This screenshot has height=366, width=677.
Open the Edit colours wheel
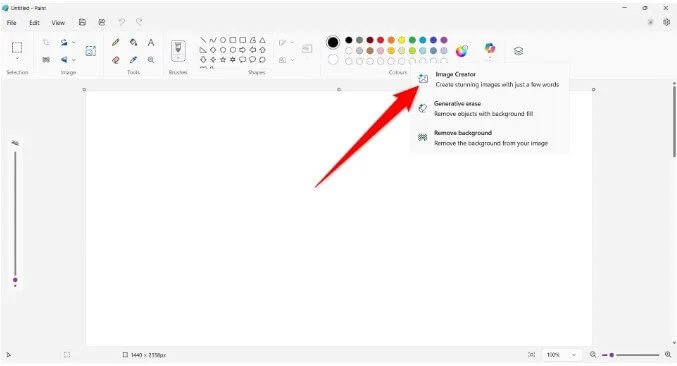click(462, 51)
